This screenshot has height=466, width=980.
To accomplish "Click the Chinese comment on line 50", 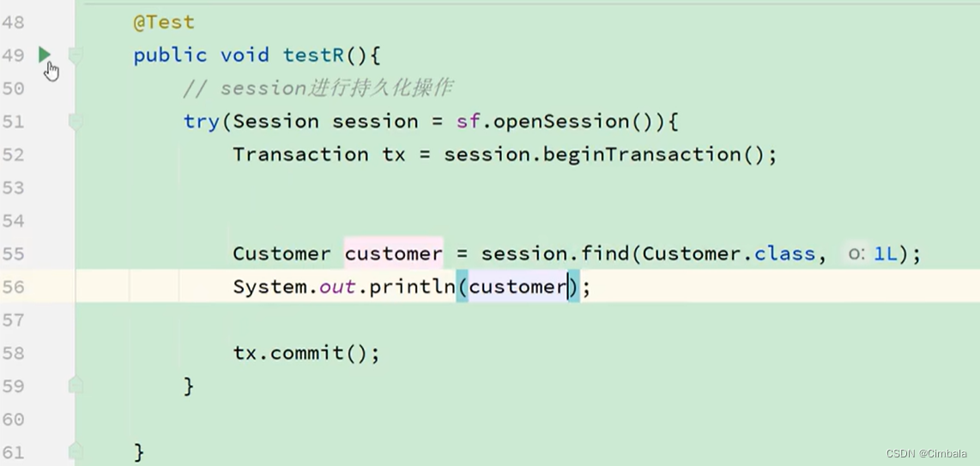I will (x=318, y=88).
